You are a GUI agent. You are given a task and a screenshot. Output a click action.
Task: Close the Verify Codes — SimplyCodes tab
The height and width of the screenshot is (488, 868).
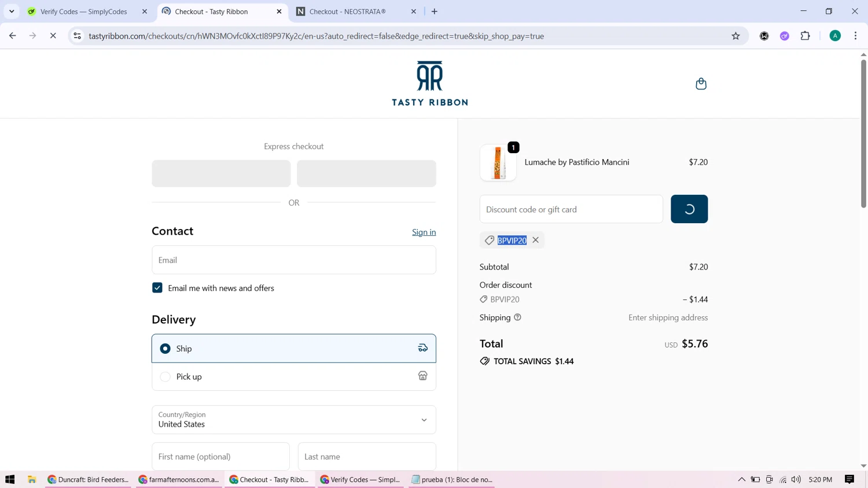point(145,12)
